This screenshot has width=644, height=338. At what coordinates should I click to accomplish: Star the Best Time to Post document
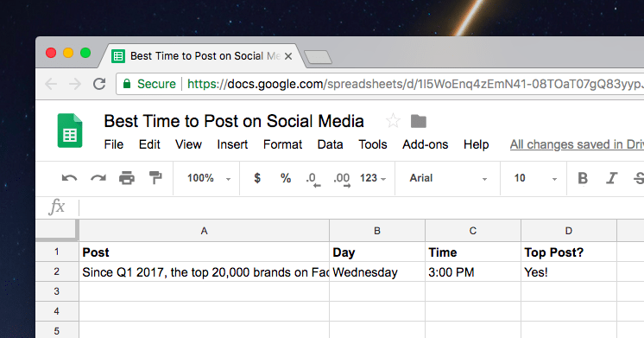393,121
